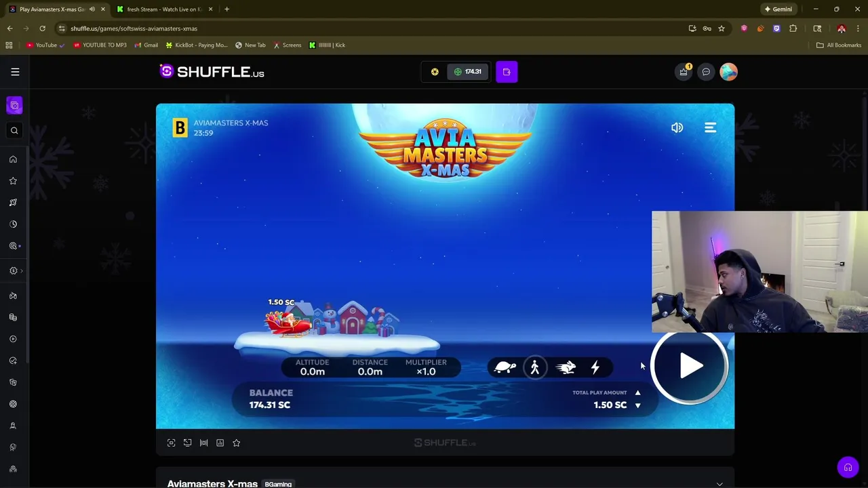Go to home in sidebar
This screenshot has height=488, width=868.
(13, 159)
